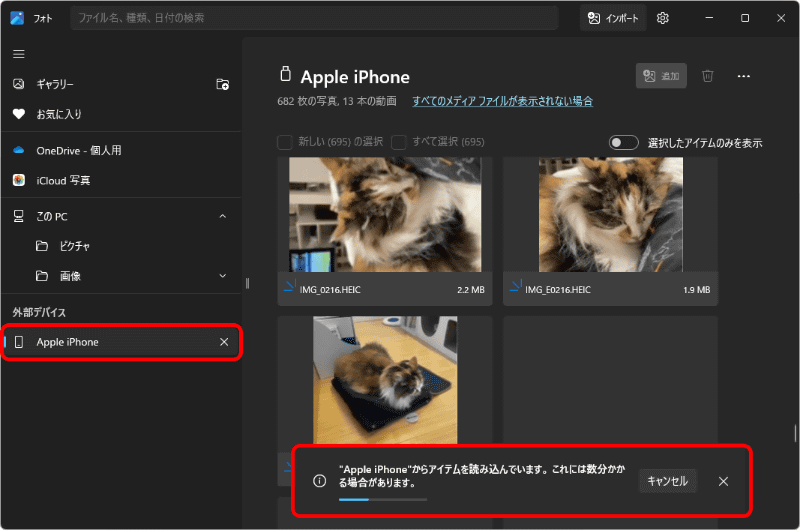Minimize the Photos window
The height and width of the screenshot is (530, 800).
[709, 18]
